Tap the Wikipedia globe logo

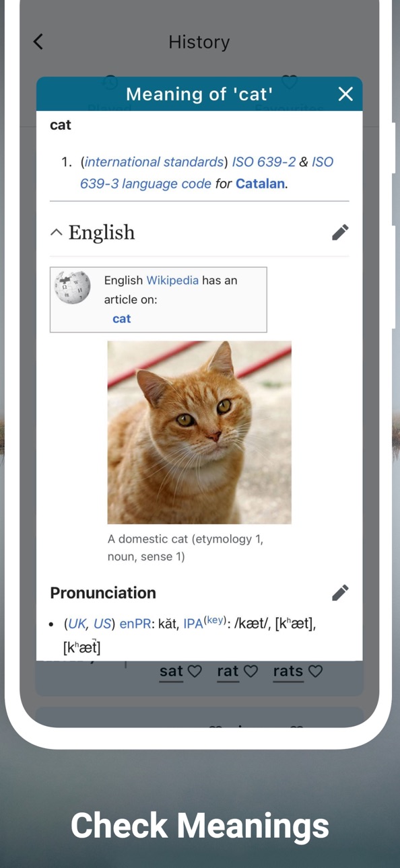[x=73, y=287]
